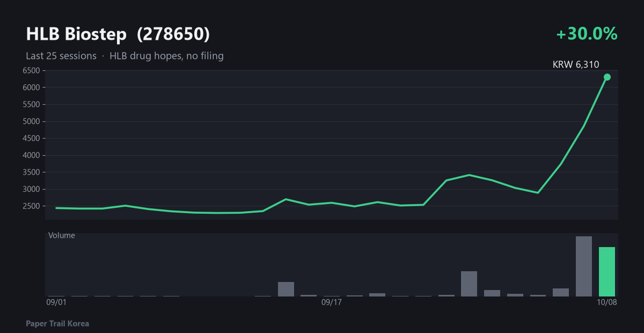Viewport: 644px width, 333px height.
Task: Click the 2500 y-axis label
Action: click(32, 206)
